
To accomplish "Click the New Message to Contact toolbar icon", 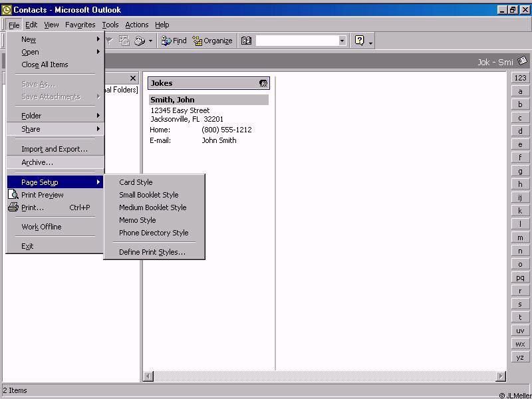I will (x=124, y=41).
